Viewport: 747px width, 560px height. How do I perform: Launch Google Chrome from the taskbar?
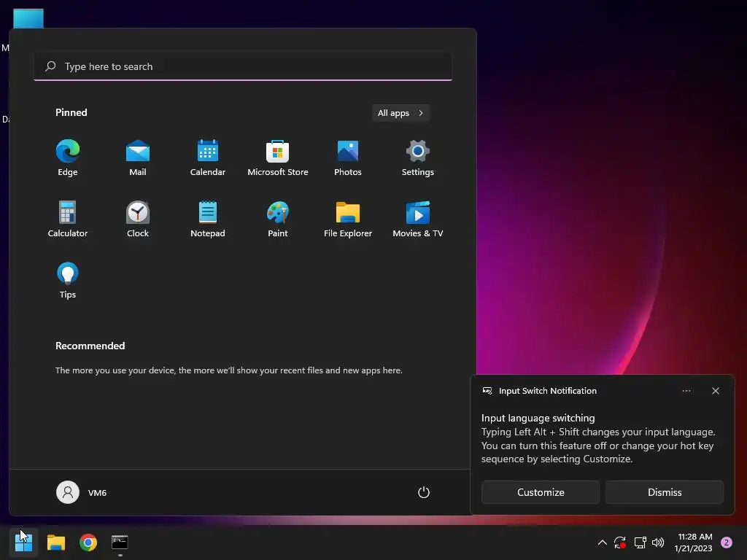click(88, 542)
